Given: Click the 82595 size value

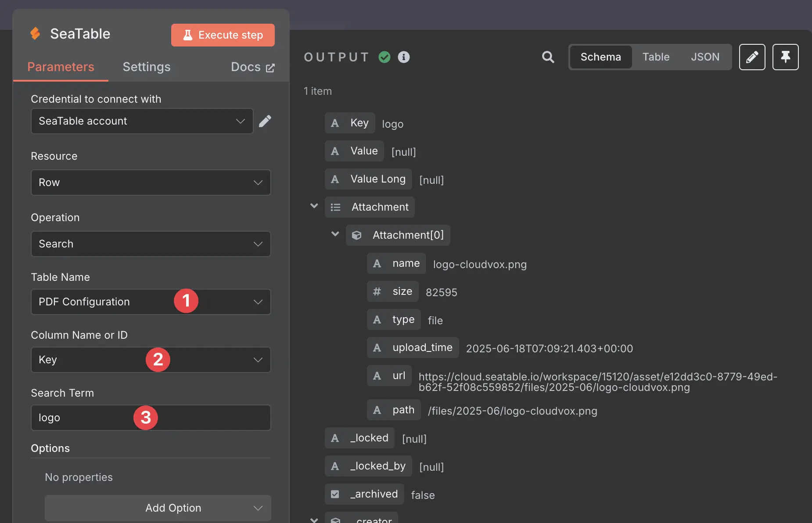Looking at the screenshot, I should (442, 292).
